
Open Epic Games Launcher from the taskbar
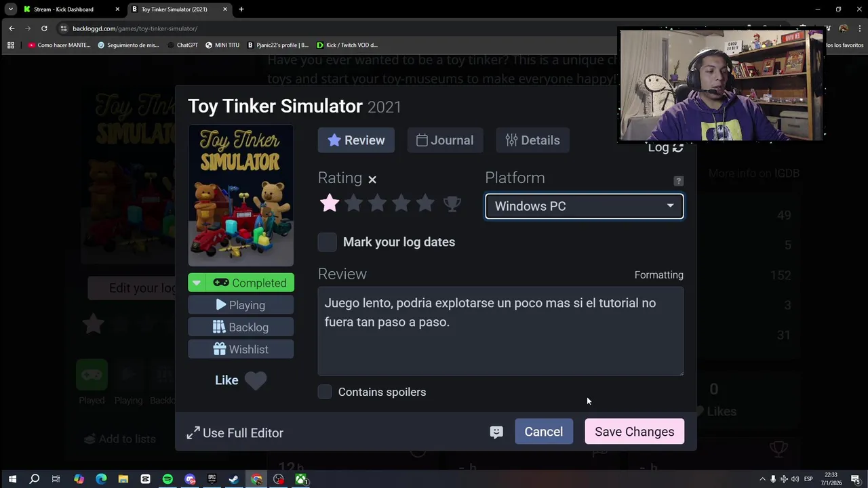click(x=212, y=479)
